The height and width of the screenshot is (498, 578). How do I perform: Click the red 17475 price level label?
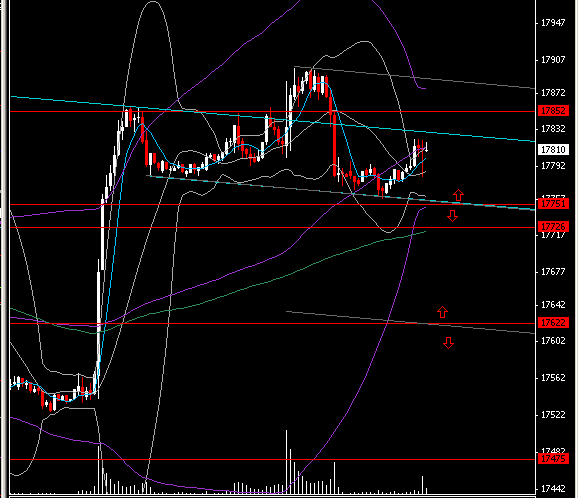pyautogui.click(x=553, y=459)
